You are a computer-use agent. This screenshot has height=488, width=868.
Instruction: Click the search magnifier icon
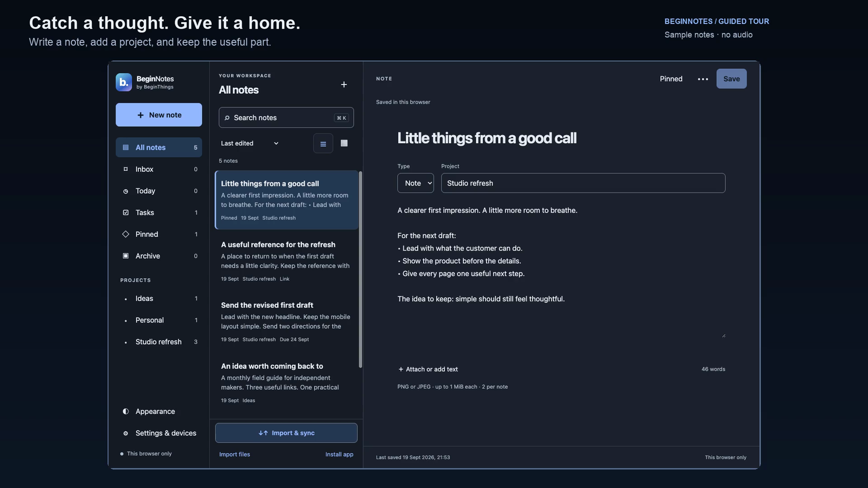(227, 118)
